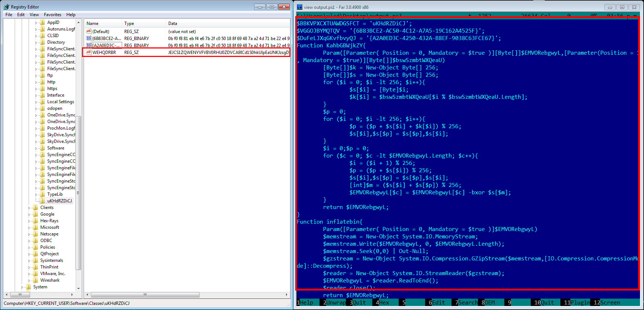Click the WEHQDRBR string value icon

pyautogui.click(x=89, y=52)
